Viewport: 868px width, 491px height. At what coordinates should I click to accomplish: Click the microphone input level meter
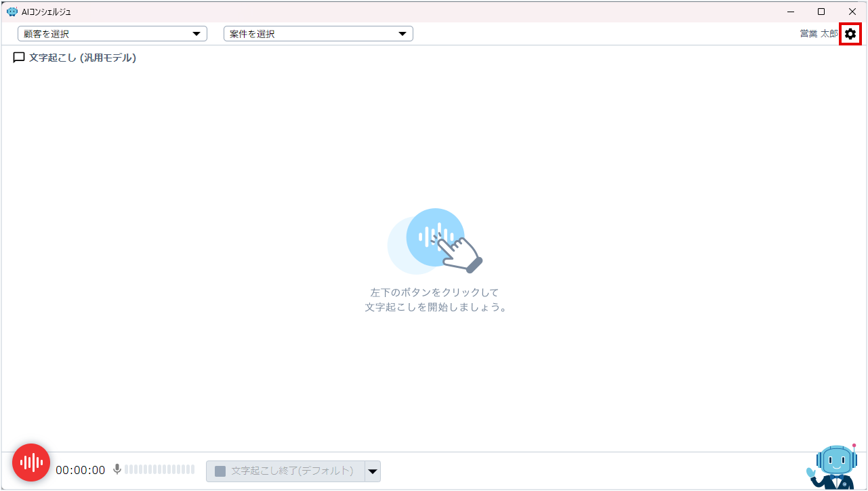pos(159,469)
